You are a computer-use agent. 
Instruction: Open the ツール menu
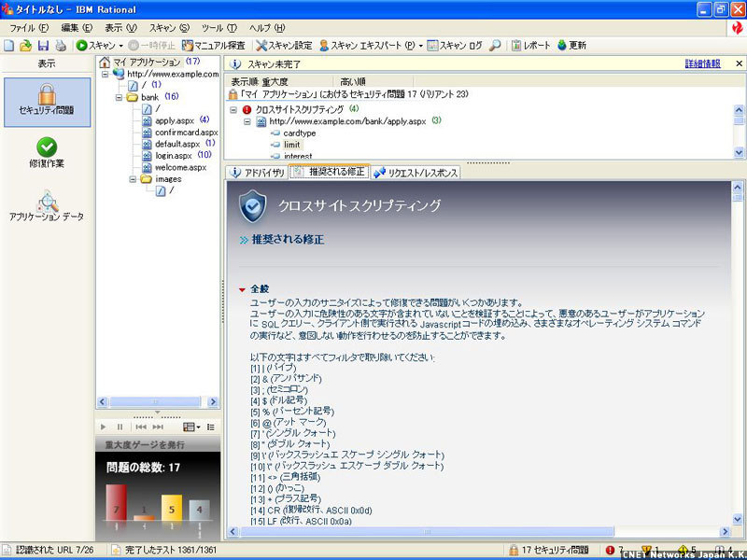pyautogui.click(x=218, y=28)
